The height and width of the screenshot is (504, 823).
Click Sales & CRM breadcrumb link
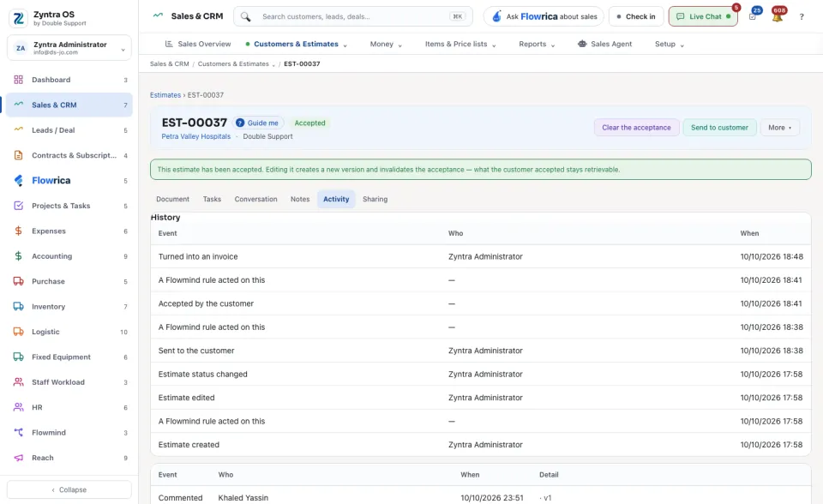pos(169,64)
